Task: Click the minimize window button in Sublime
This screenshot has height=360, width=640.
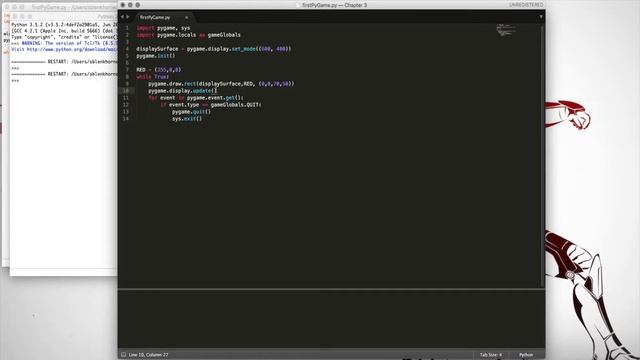Action: tap(130, 5)
